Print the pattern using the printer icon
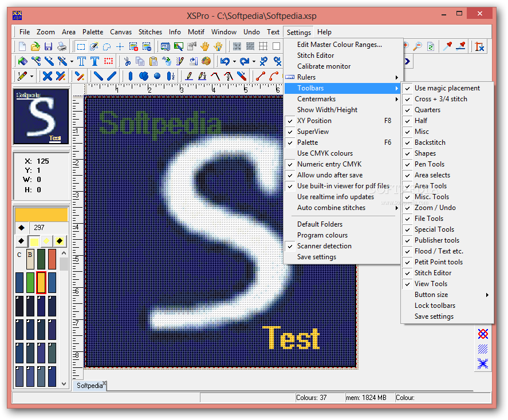 (62, 46)
